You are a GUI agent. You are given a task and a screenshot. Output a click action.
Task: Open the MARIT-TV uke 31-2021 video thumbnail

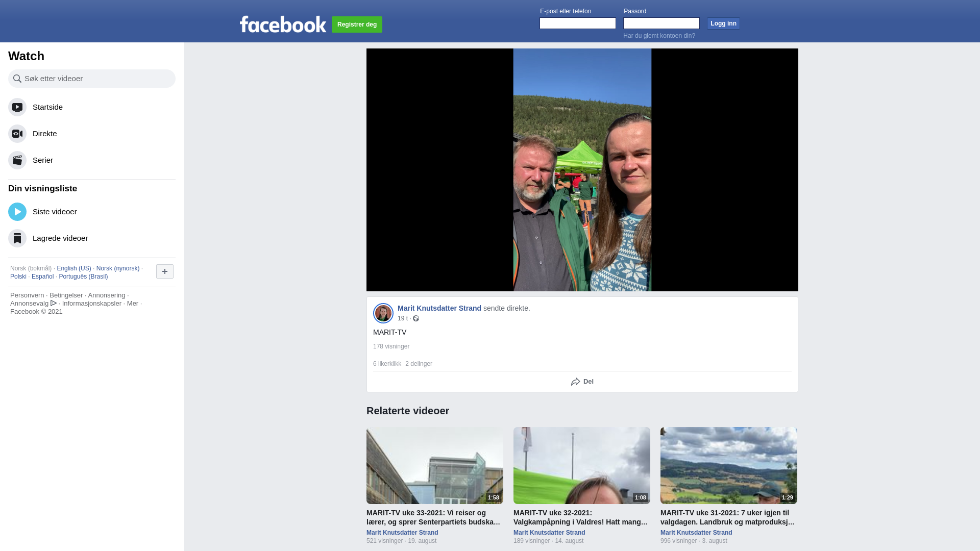(729, 465)
